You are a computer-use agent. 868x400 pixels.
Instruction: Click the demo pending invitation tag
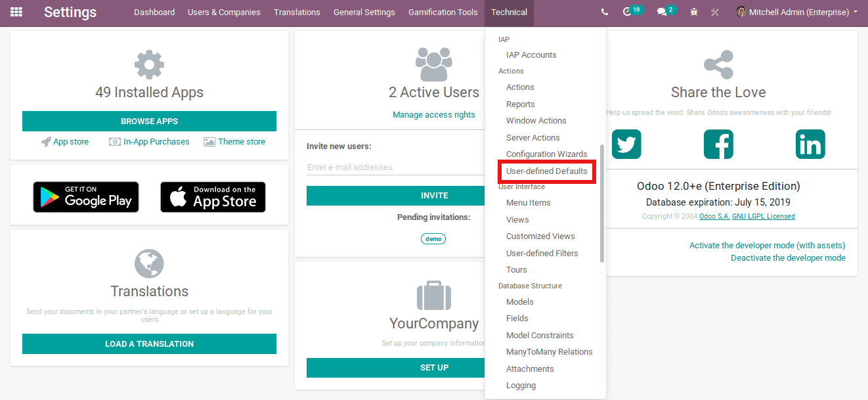point(433,238)
